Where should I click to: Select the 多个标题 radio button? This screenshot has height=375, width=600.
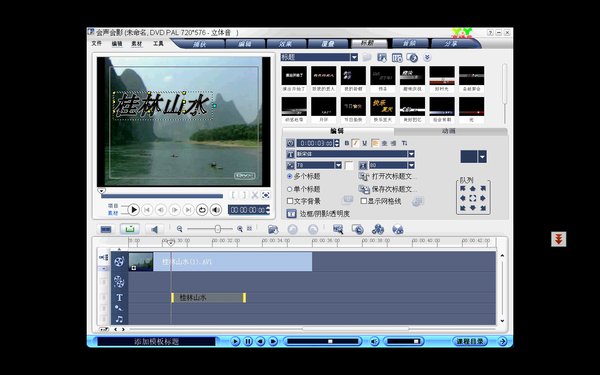(290, 176)
